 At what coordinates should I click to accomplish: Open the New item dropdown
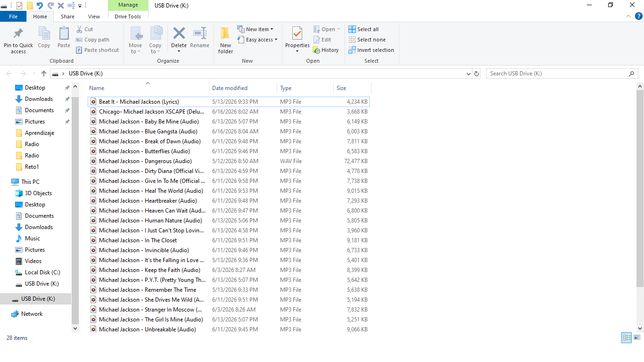coord(255,29)
